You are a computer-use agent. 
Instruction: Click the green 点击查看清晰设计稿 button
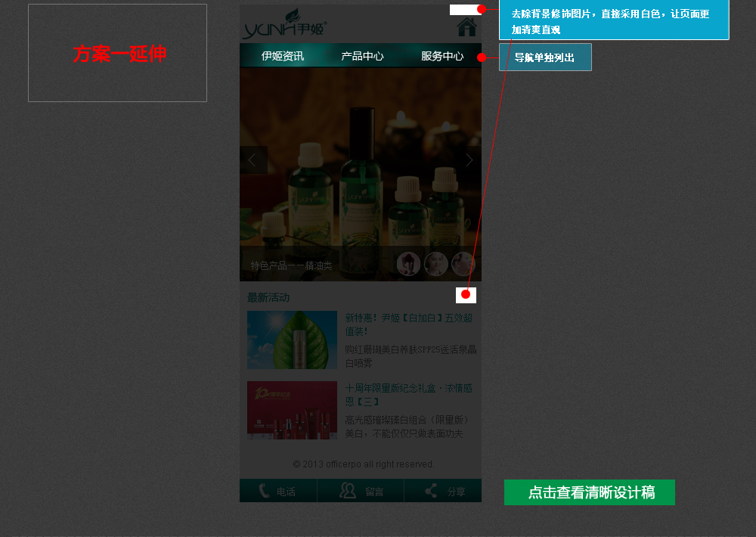[x=589, y=492]
